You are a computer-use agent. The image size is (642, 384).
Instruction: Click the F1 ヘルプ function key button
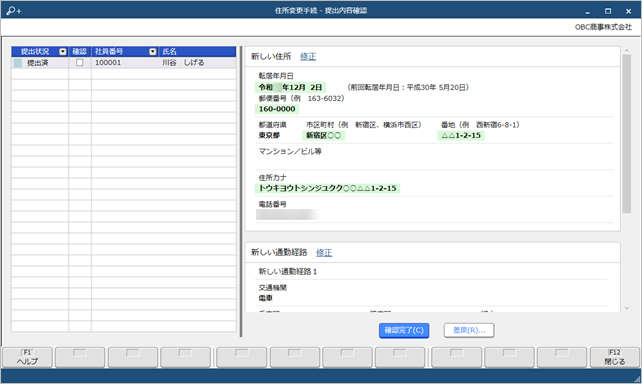click(x=27, y=357)
